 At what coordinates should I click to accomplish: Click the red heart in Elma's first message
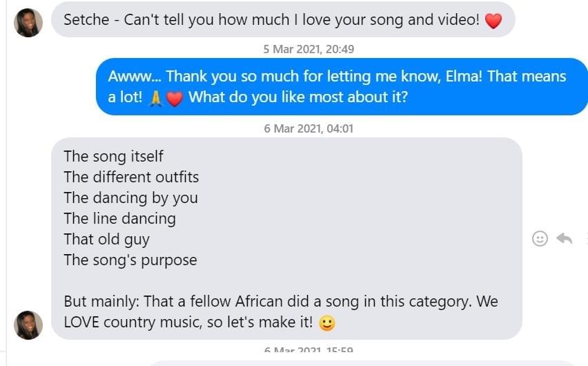tap(493, 21)
